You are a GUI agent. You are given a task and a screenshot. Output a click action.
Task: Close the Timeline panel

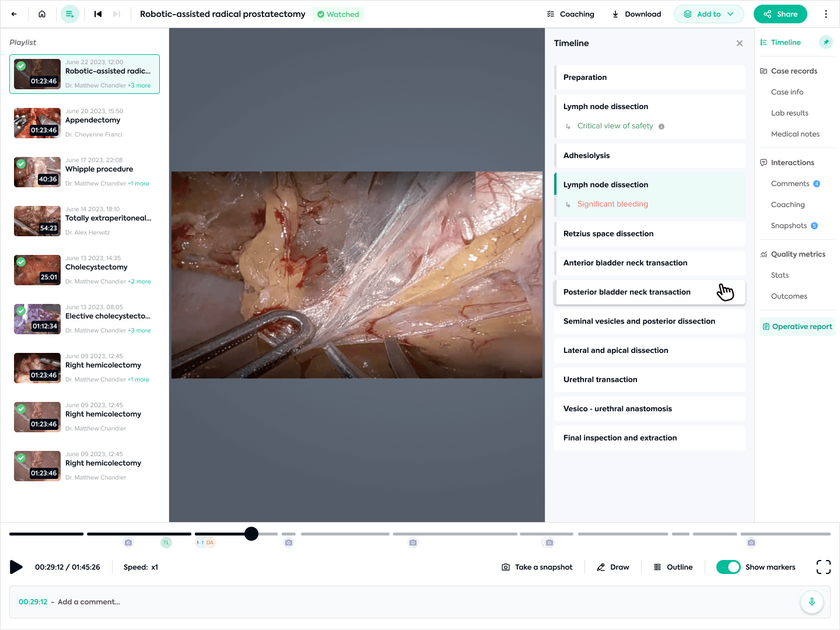pos(740,43)
